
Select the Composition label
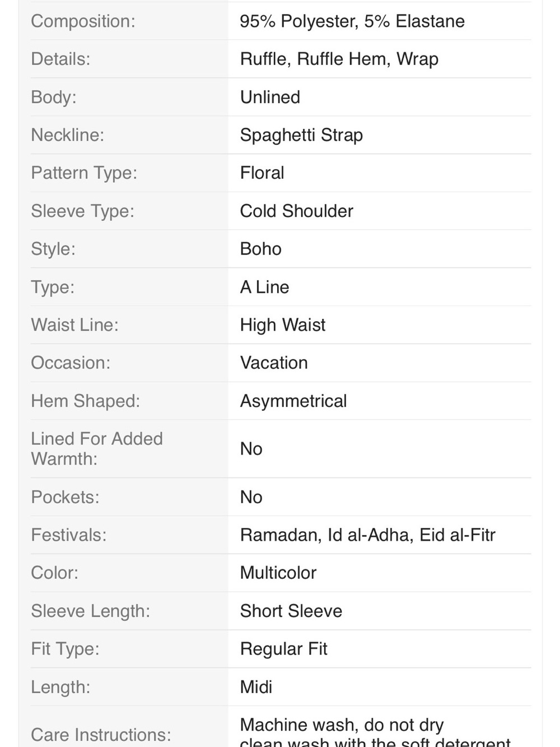pyautogui.click(x=83, y=21)
